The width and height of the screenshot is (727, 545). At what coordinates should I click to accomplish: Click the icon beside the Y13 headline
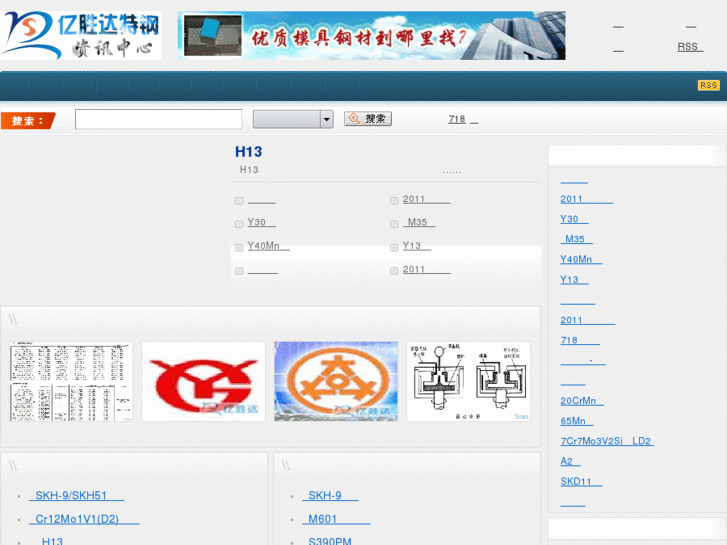(x=394, y=247)
